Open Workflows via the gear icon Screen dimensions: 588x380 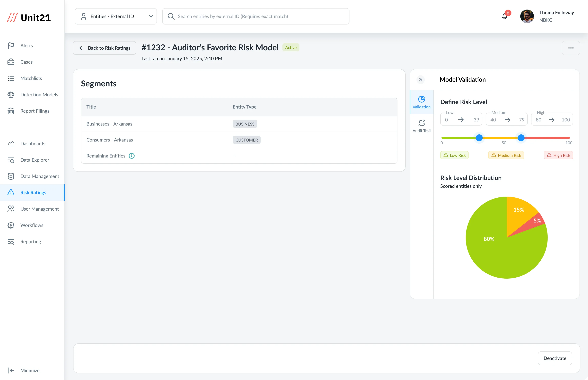pos(11,225)
